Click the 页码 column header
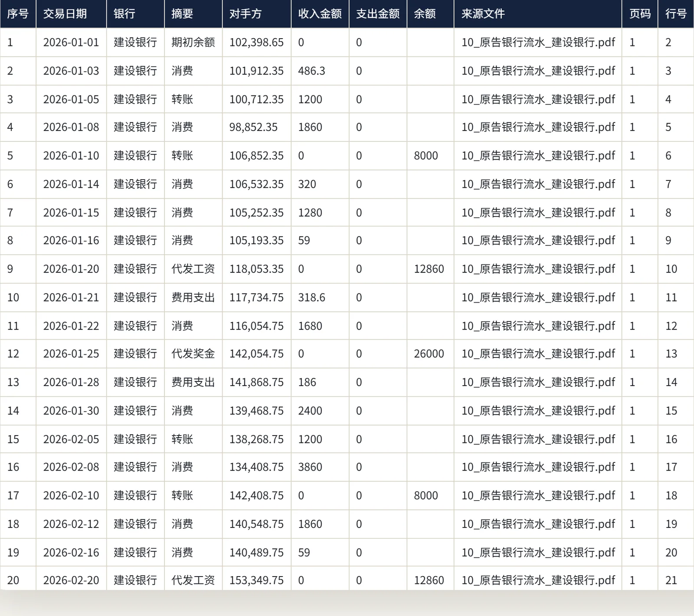 [640, 14]
